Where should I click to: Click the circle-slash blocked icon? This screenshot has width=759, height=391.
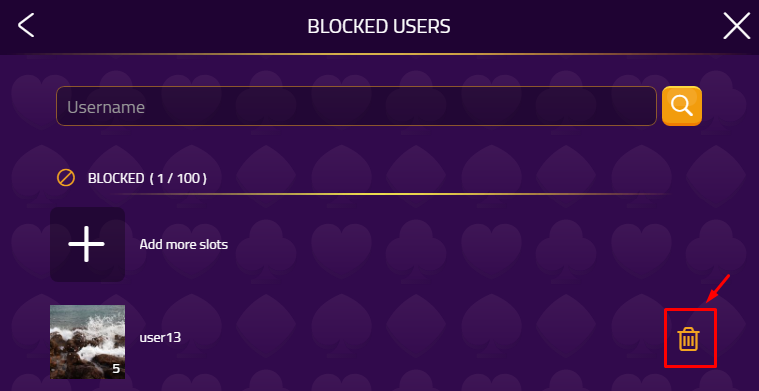tap(66, 178)
